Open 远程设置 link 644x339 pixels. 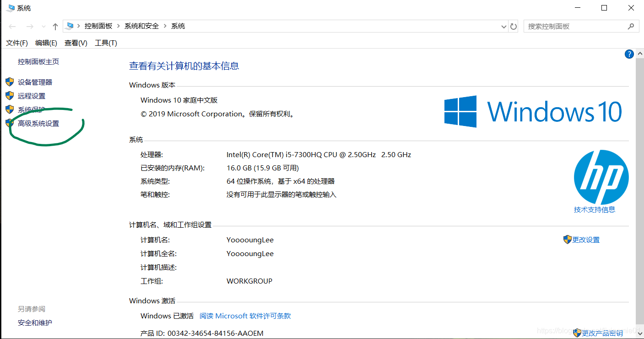[x=32, y=96]
